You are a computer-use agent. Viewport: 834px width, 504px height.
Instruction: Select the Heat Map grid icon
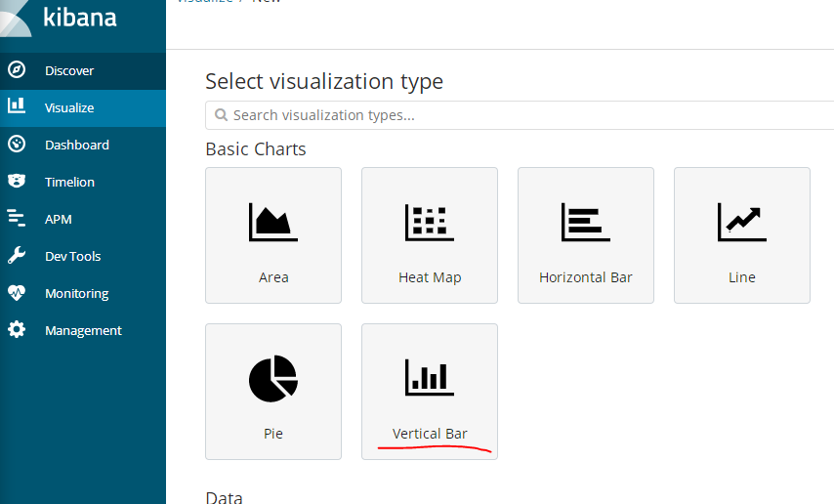tap(430, 222)
